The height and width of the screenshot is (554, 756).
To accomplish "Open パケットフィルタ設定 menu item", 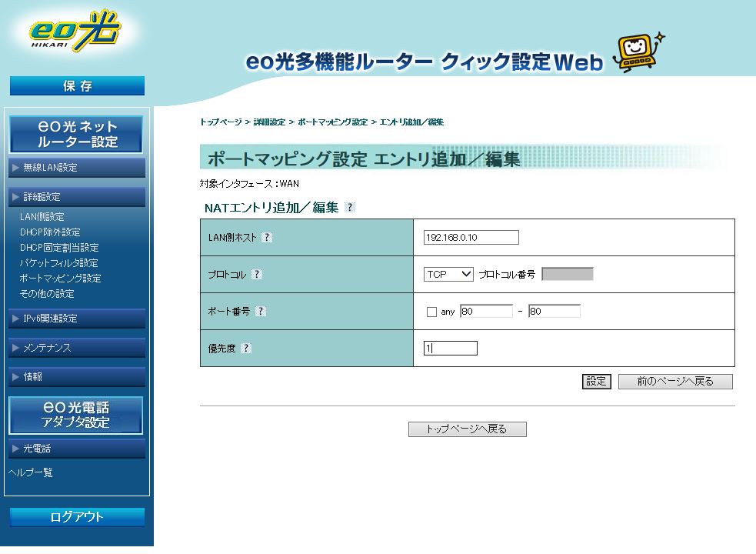I will point(58,263).
